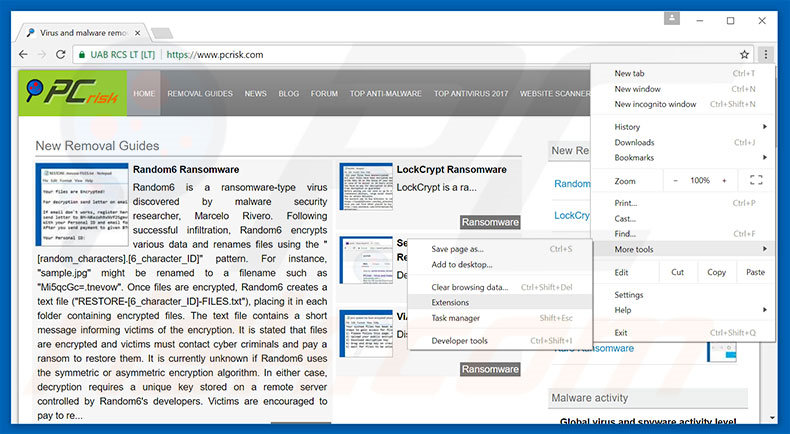Click Paste in the Edit row
Screen dimensions: 790x434
coord(755,272)
